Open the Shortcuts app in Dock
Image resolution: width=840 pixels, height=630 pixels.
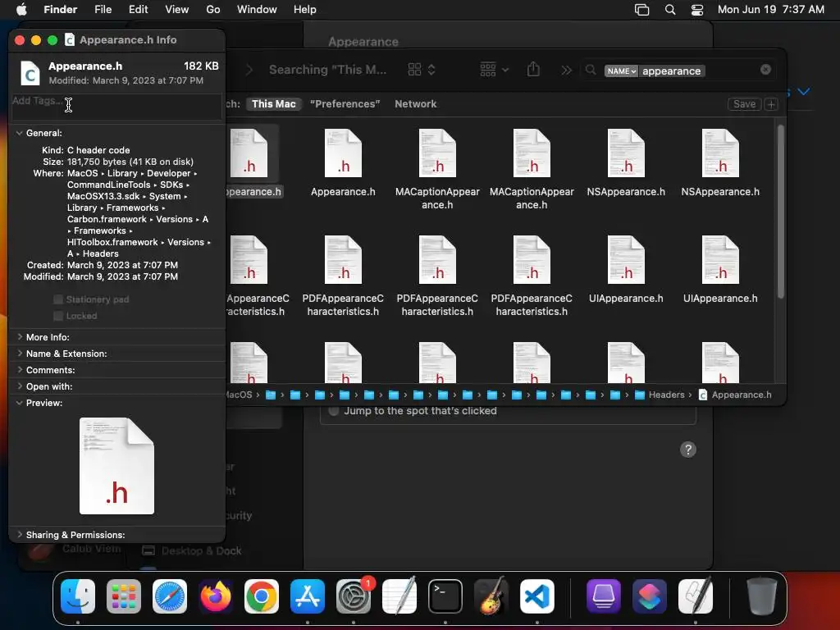[x=650, y=596]
